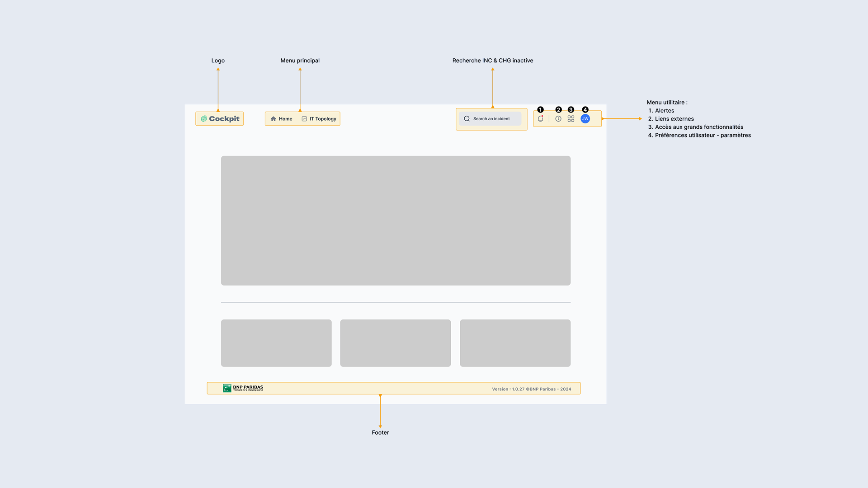Open the IT Topology menu item

(323, 119)
